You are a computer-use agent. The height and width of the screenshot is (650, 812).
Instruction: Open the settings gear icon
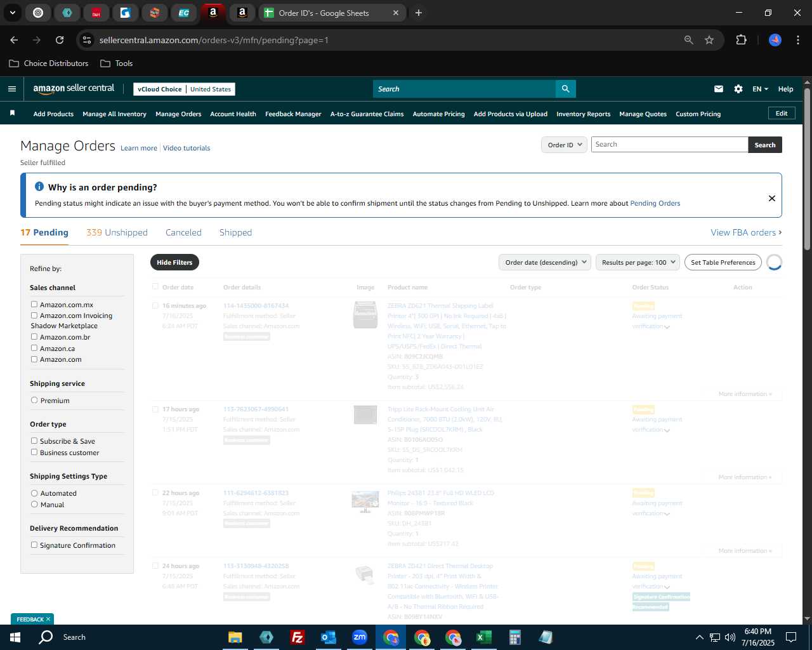point(738,89)
